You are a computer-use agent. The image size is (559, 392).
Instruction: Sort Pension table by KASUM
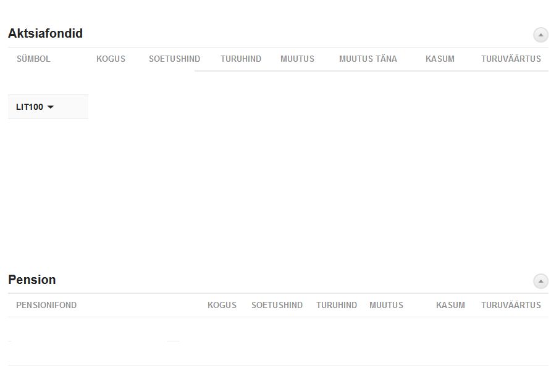tap(450, 306)
